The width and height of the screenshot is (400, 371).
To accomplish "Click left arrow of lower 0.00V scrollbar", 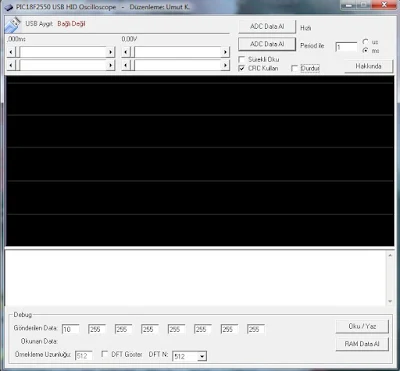I will (x=126, y=65).
